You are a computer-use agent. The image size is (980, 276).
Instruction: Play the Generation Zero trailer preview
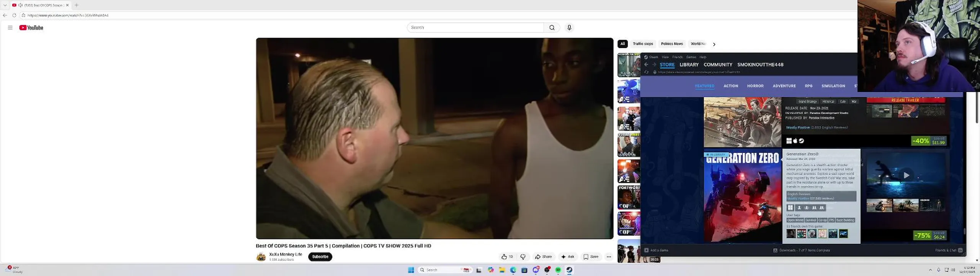(906, 175)
